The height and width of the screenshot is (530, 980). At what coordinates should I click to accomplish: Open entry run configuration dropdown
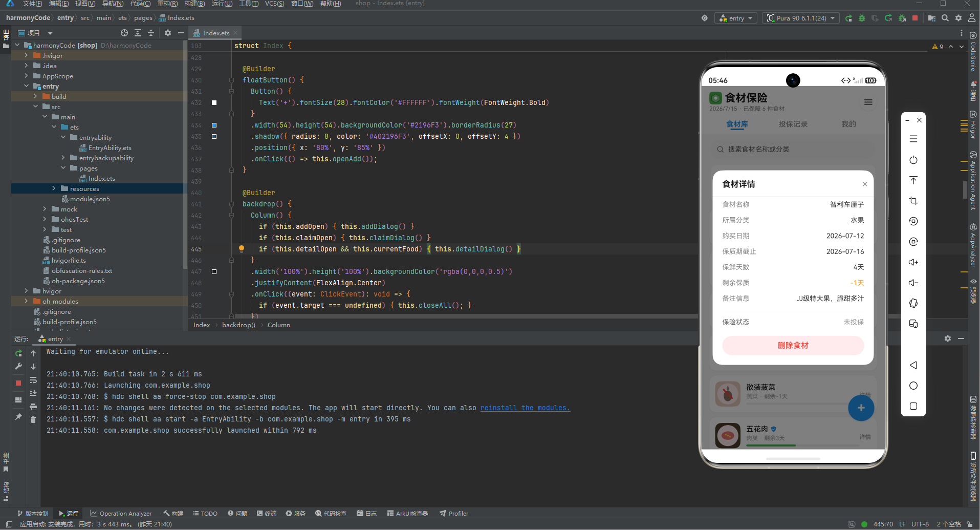736,18
